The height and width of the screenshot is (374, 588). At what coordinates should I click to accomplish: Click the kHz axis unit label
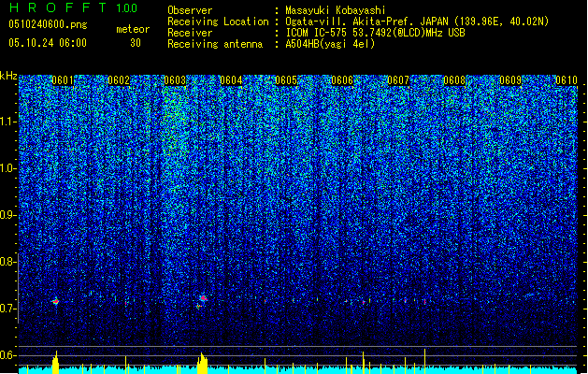(x=8, y=76)
